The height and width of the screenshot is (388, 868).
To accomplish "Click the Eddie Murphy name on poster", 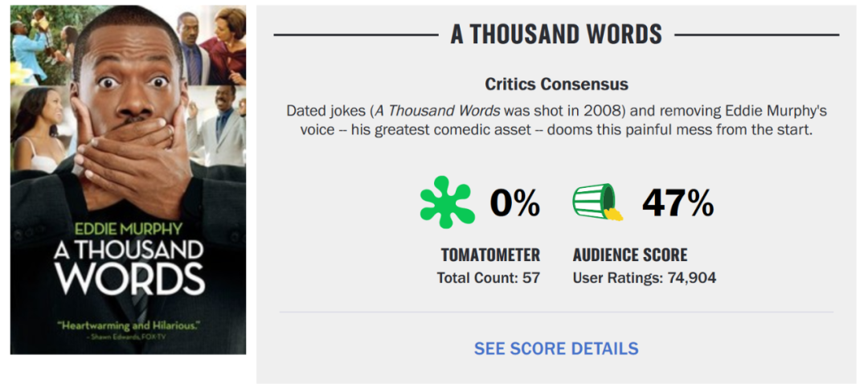I will 128,228.
